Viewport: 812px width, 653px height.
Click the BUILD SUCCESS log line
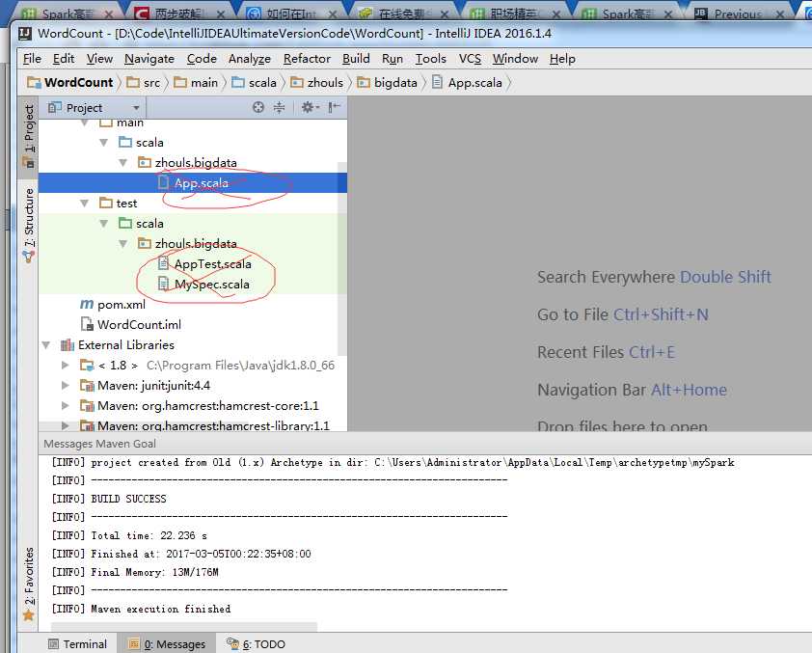[109, 499]
